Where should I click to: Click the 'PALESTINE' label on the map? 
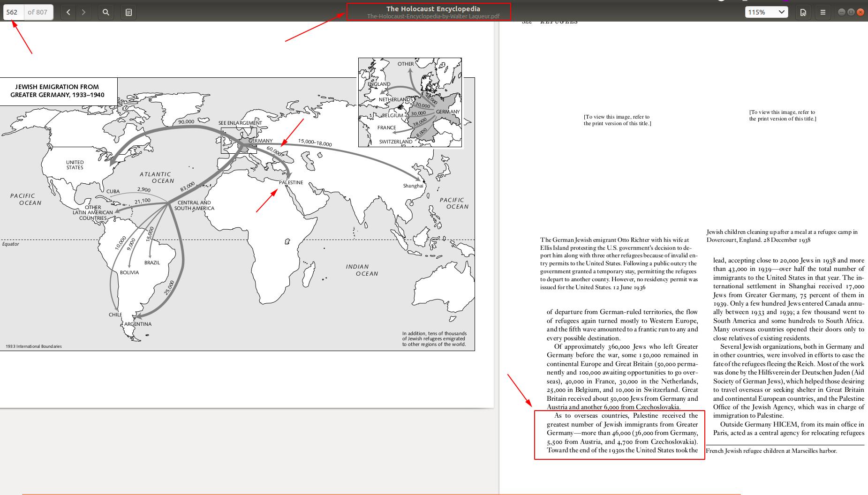pyautogui.click(x=291, y=182)
